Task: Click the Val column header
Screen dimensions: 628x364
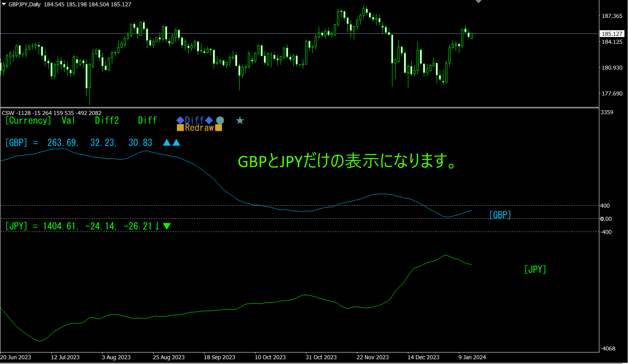Action: pos(68,121)
